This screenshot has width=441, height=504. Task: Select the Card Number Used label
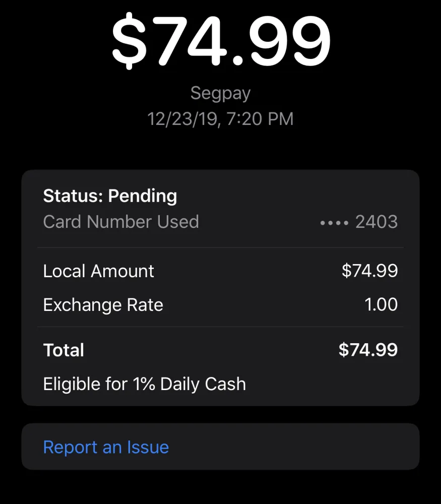(x=121, y=222)
